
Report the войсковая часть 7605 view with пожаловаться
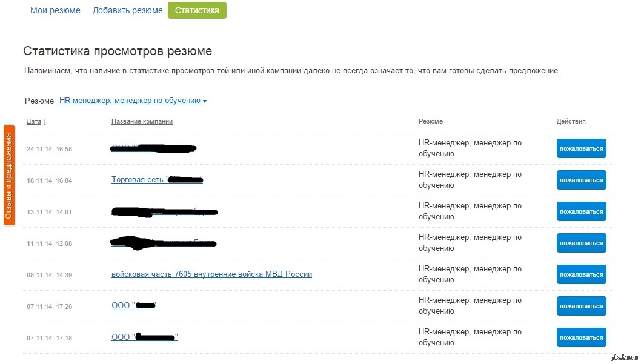click(581, 274)
